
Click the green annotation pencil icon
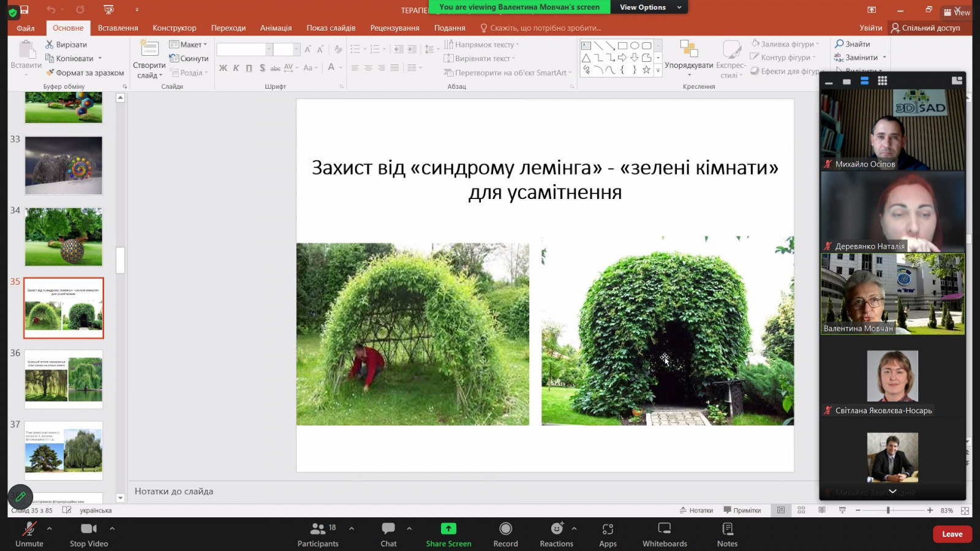pyautogui.click(x=20, y=497)
